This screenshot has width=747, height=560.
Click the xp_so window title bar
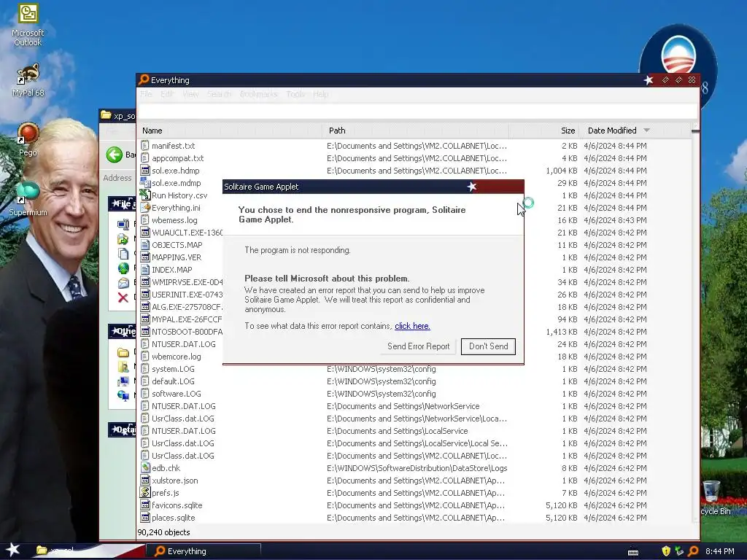[x=117, y=116]
